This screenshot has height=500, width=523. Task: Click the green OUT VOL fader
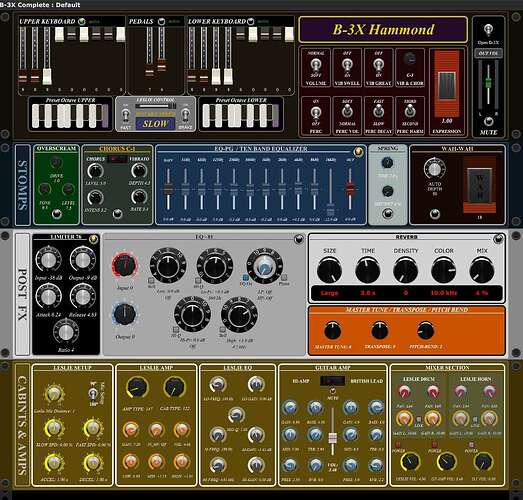click(488, 82)
